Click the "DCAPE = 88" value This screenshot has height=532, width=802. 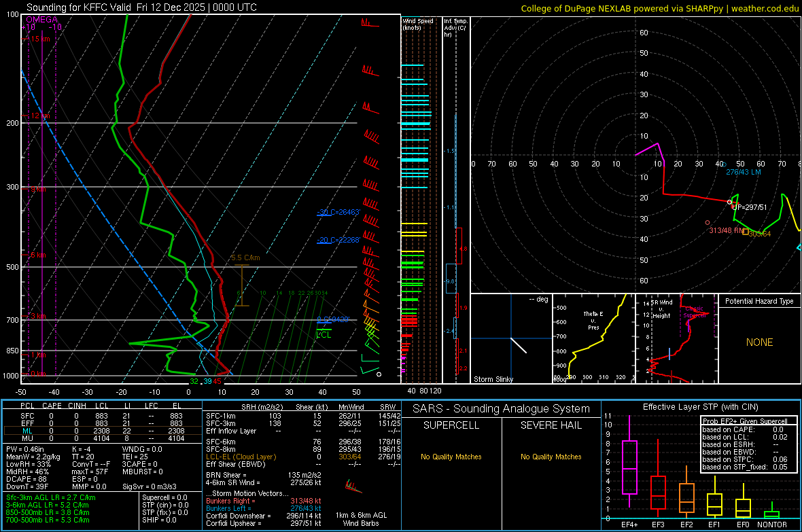pyautogui.click(x=27, y=479)
